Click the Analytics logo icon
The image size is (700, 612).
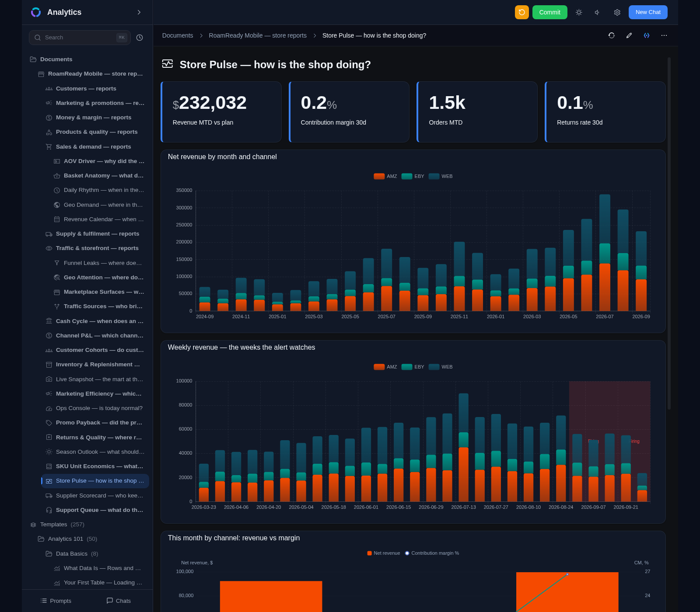(36, 12)
